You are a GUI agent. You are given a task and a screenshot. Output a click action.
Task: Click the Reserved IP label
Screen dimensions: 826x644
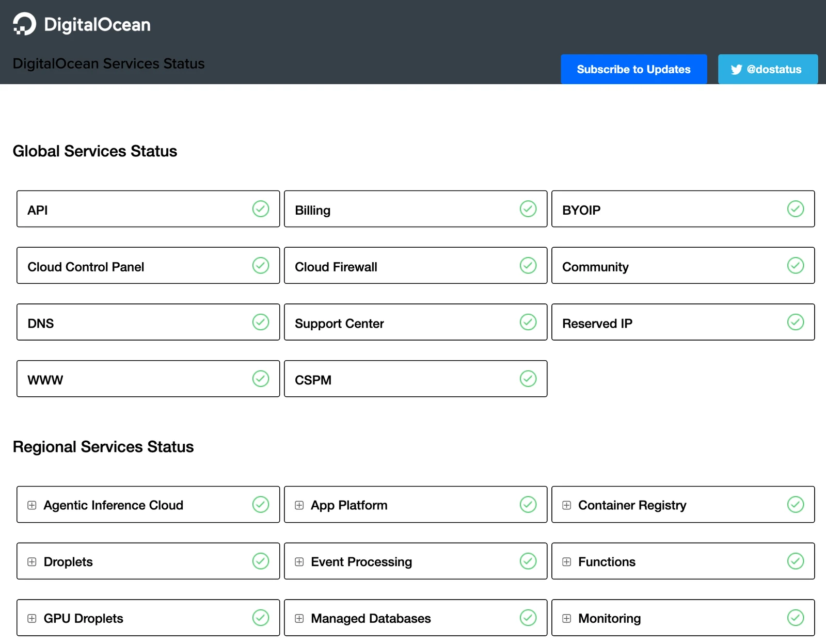pos(597,324)
